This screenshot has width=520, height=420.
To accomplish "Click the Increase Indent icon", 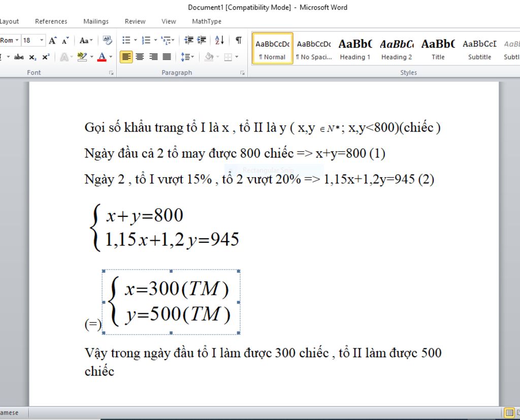I will coord(202,40).
